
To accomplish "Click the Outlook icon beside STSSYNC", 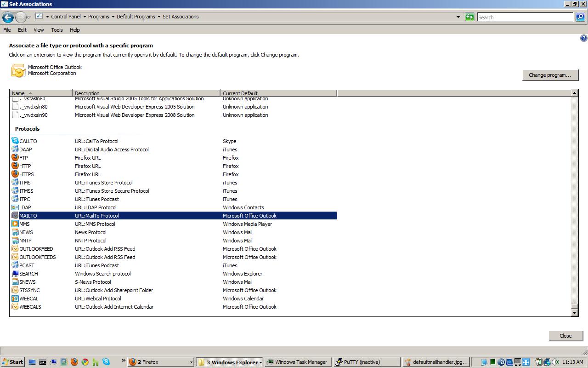I will tap(15, 290).
